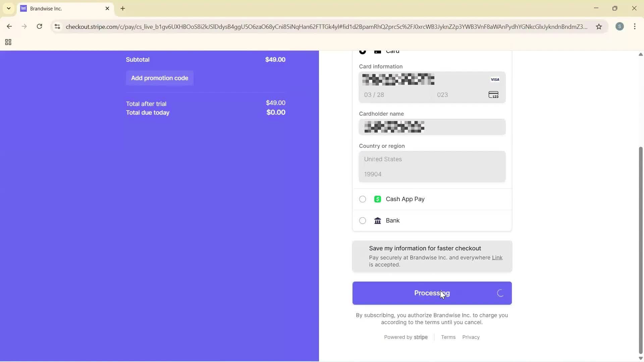Bookmark the page via the star icon
644x362 pixels.
[599, 27]
